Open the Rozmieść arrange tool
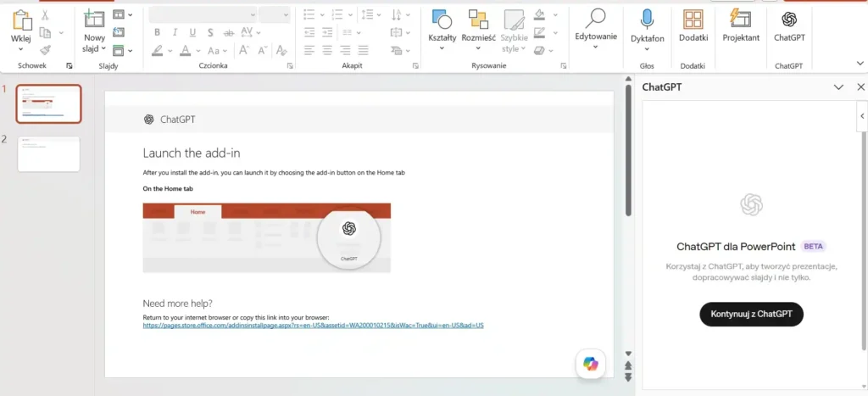The image size is (868, 396). coord(478,31)
